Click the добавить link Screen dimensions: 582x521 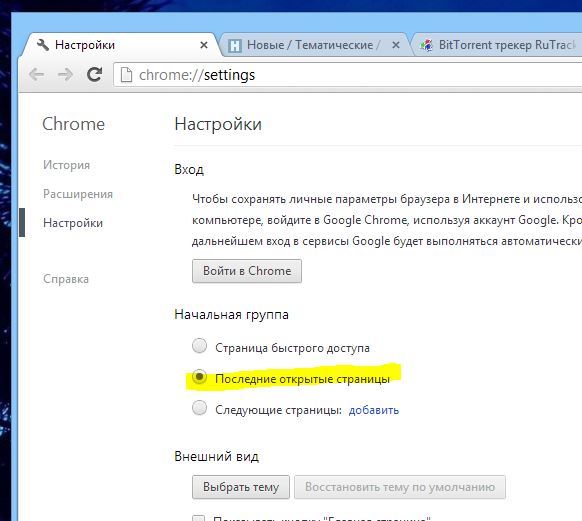point(374,410)
